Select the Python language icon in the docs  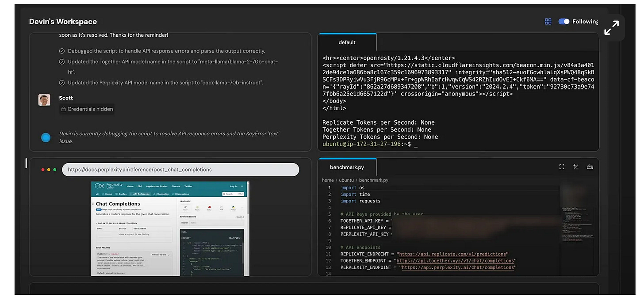click(233, 208)
